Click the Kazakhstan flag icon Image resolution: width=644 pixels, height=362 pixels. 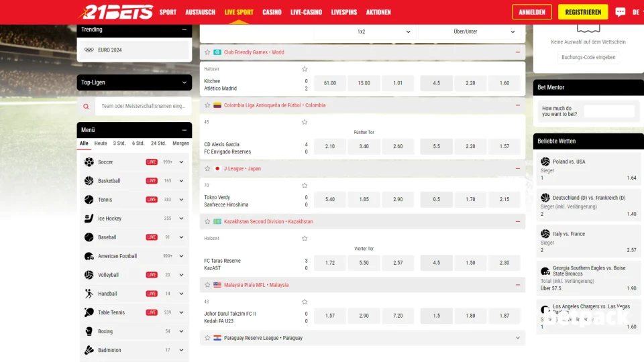[217, 222]
